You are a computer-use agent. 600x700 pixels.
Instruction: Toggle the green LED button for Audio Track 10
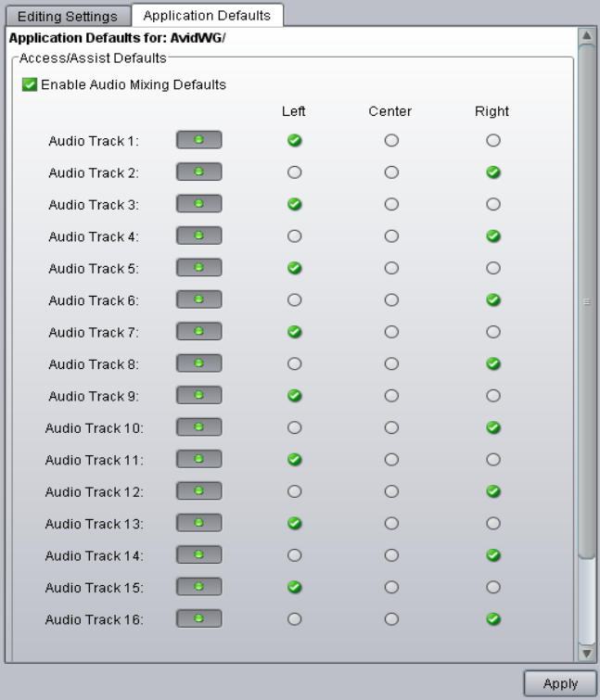[x=199, y=427]
